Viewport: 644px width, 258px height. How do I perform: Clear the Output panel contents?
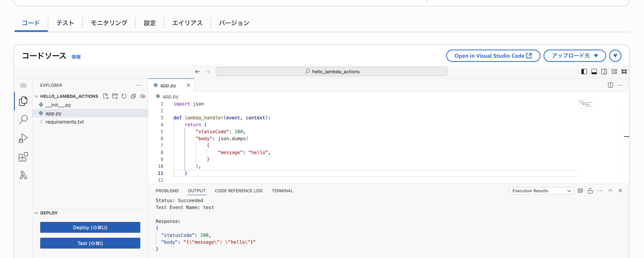coord(580,191)
